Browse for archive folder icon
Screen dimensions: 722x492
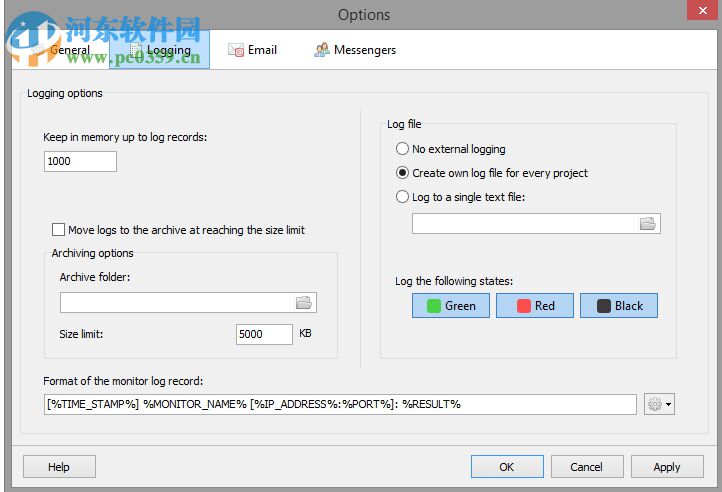pos(303,303)
